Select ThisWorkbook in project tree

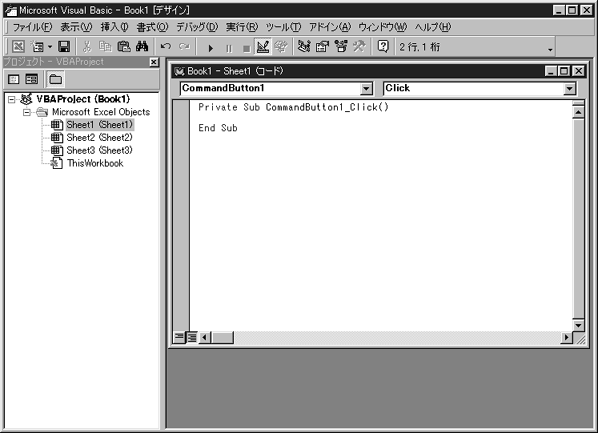tap(95, 163)
